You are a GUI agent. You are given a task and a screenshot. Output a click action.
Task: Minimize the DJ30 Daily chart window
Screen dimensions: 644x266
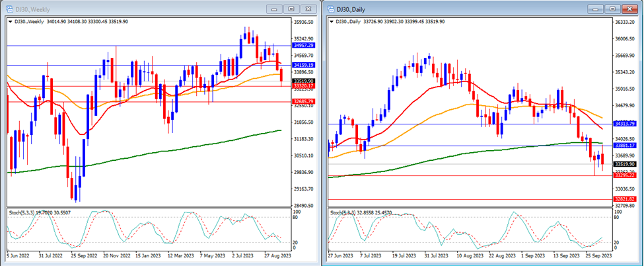pos(594,9)
